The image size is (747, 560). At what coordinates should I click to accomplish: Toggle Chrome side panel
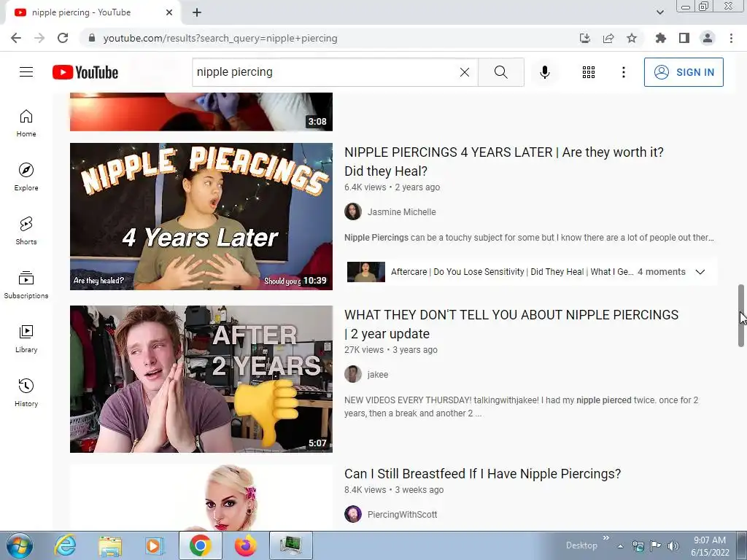pyautogui.click(x=684, y=38)
